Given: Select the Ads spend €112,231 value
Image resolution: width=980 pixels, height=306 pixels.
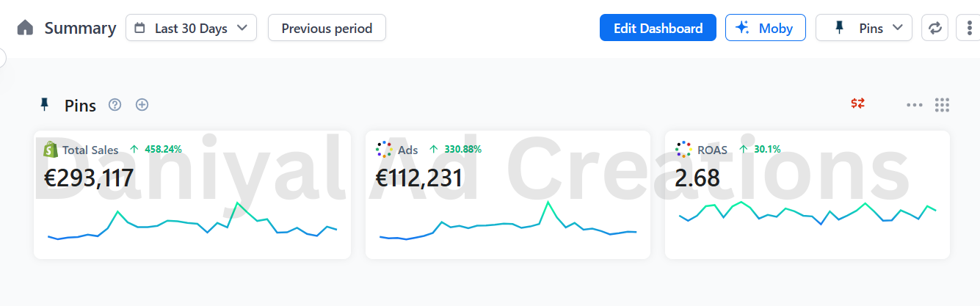Looking at the screenshot, I should [x=419, y=178].
